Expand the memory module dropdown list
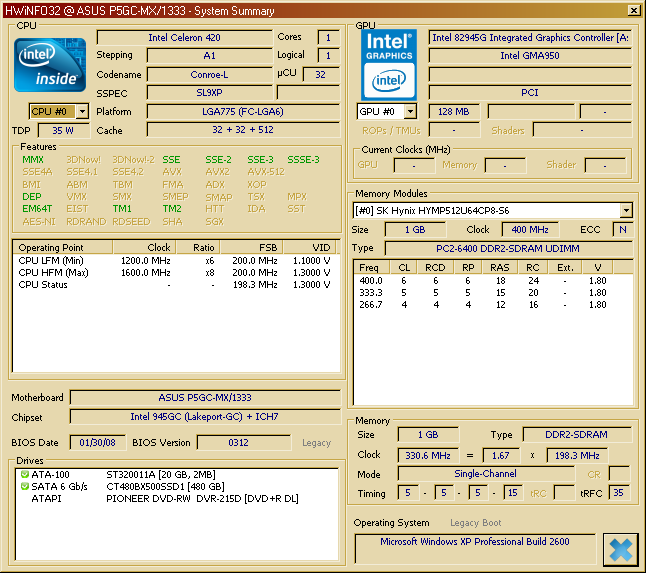Screen dimensions: 646x573 tap(626, 210)
